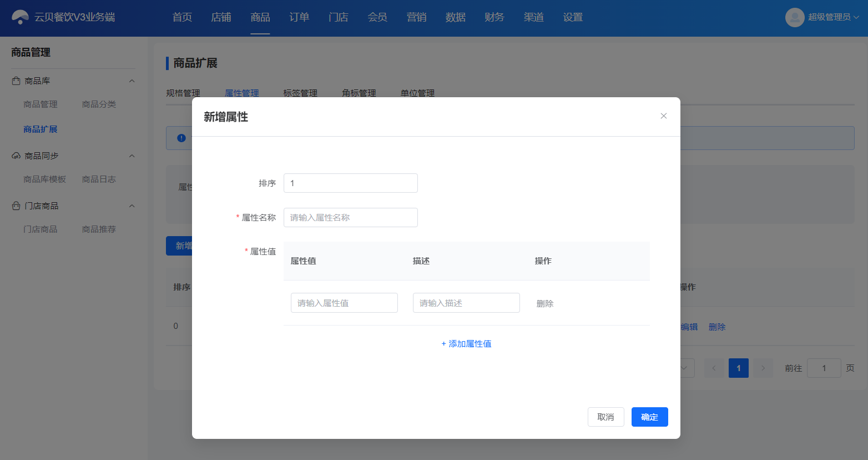Collapse the 门店商品 sidebar section
This screenshot has width=868, height=460.
coord(132,206)
